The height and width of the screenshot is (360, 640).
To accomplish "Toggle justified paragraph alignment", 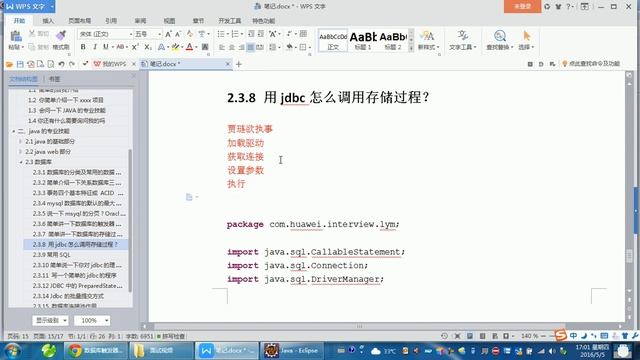I will pyautogui.click(x=251, y=47).
